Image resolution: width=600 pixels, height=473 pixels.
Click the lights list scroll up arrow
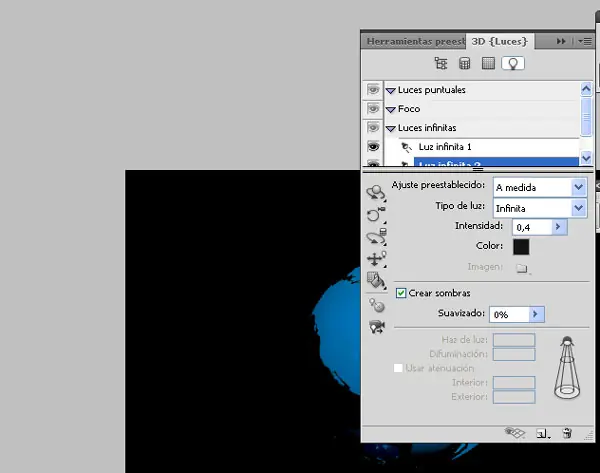click(586, 89)
